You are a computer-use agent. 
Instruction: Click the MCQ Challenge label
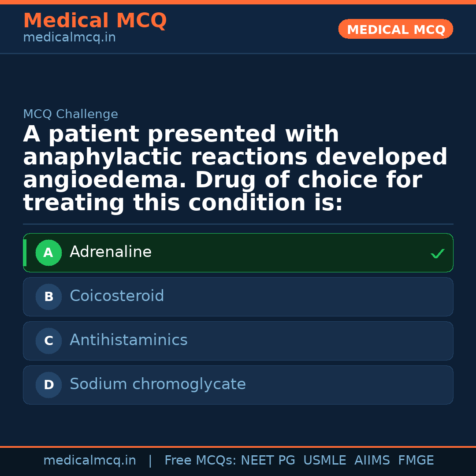(71, 115)
